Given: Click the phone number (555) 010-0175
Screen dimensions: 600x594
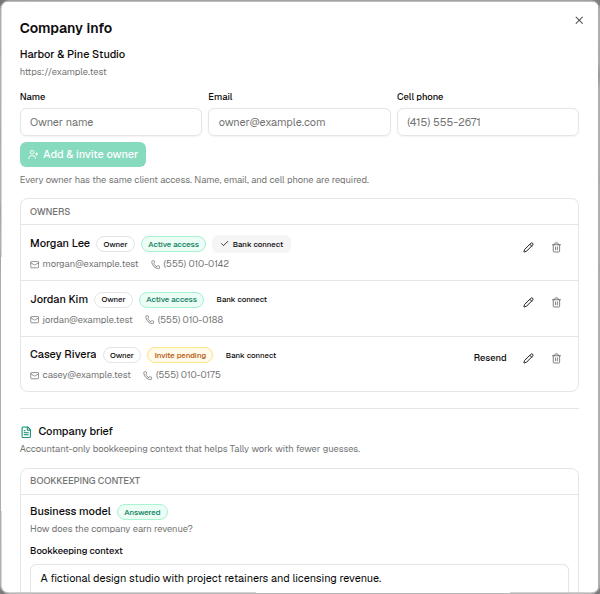Looking at the screenshot, I should (188, 375).
